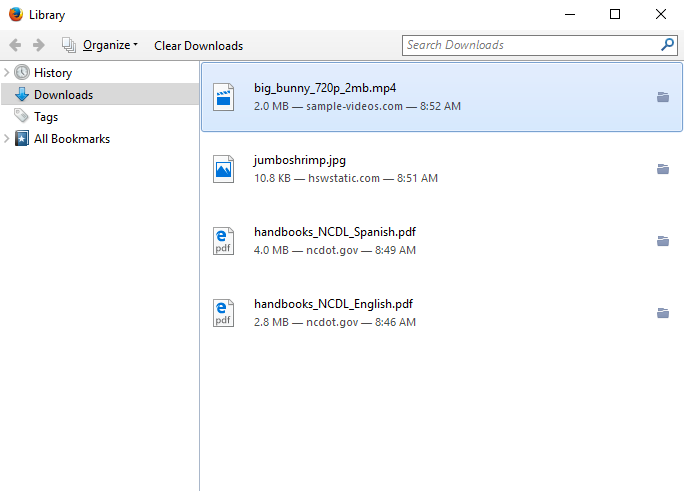Select Tags in the sidebar
The image size is (684, 491).
[46, 117]
